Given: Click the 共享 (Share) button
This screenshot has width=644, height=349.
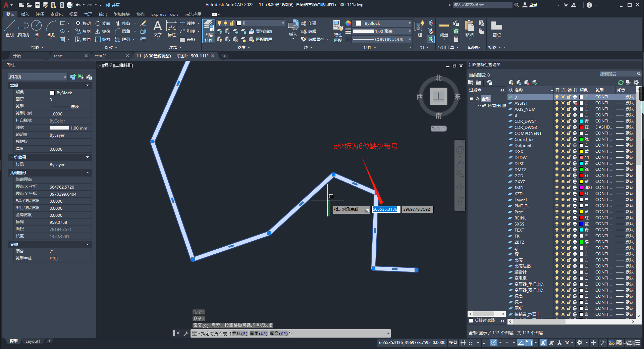Looking at the screenshot, I should 112,5.
